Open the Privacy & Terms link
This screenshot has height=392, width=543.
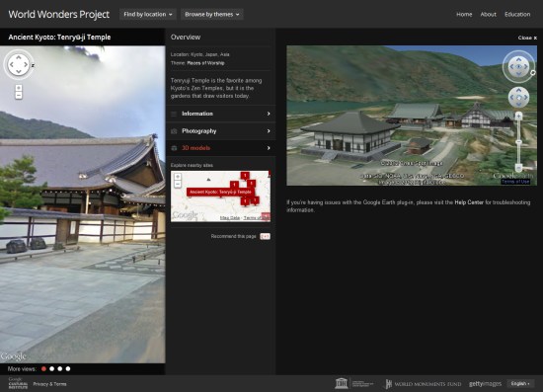tap(49, 384)
